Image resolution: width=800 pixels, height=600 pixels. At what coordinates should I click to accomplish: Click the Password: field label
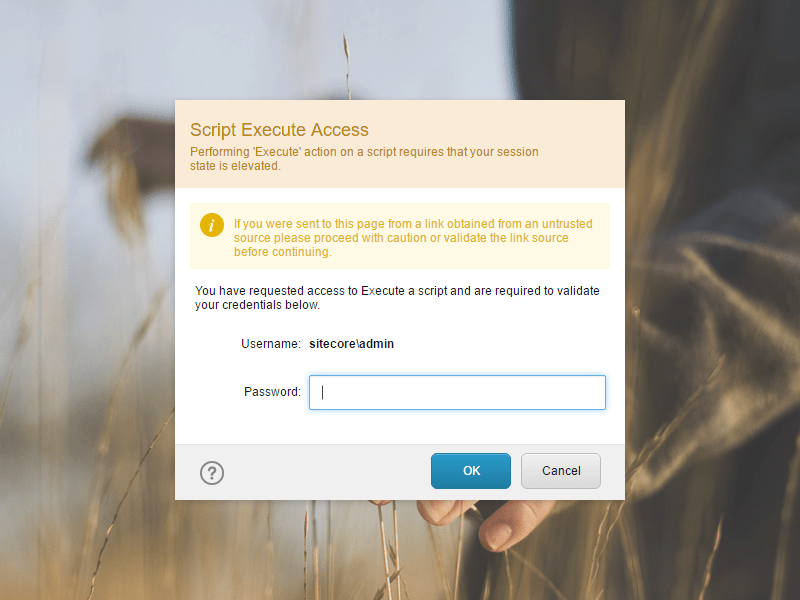pos(272,392)
